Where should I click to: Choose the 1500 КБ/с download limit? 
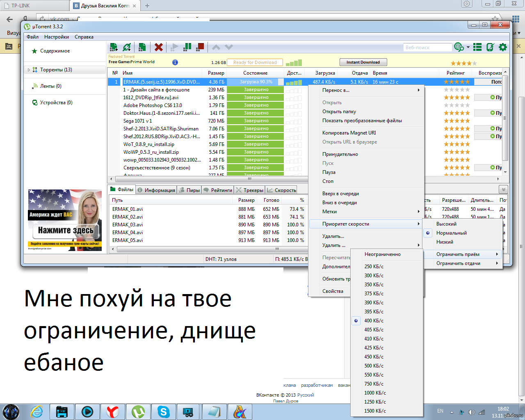[x=387, y=411]
